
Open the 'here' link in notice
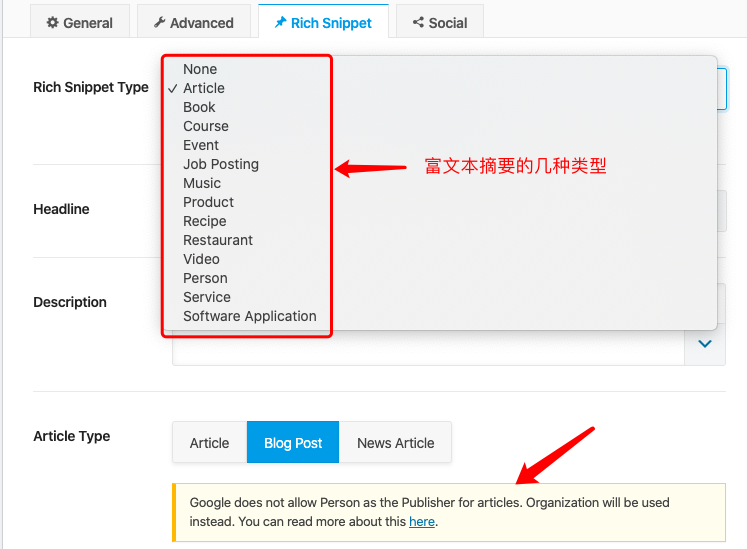click(422, 522)
